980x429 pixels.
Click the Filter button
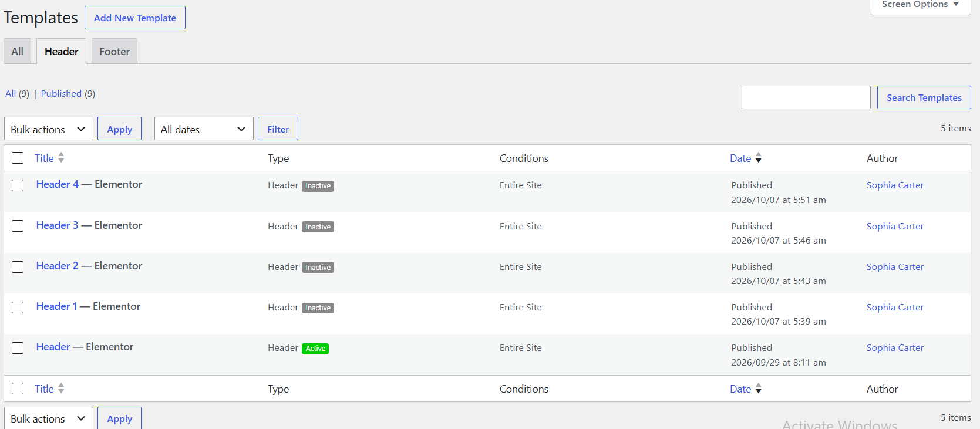coord(278,129)
